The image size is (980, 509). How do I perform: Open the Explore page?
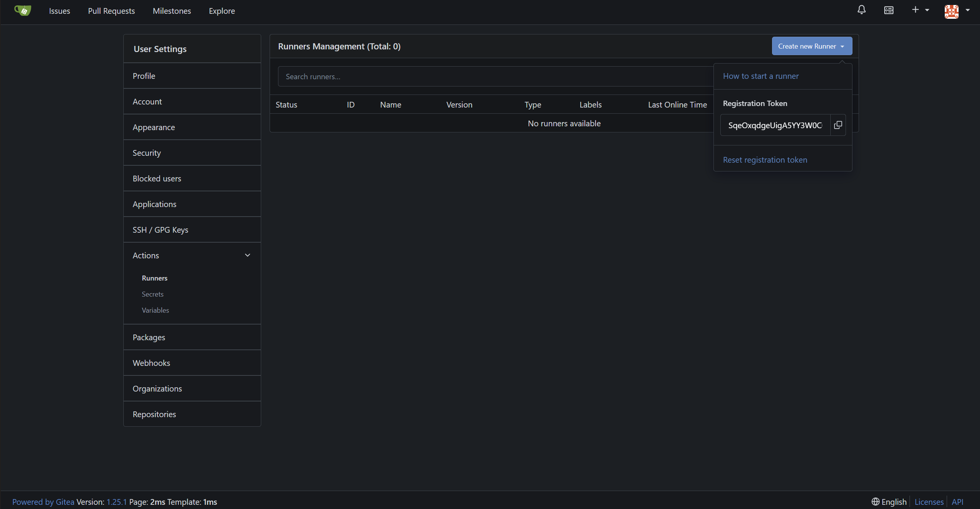[x=222, y=11]
